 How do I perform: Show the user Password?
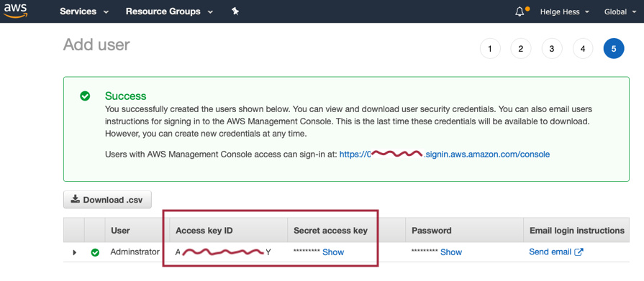pyautogui.click(x=451, y=252)
